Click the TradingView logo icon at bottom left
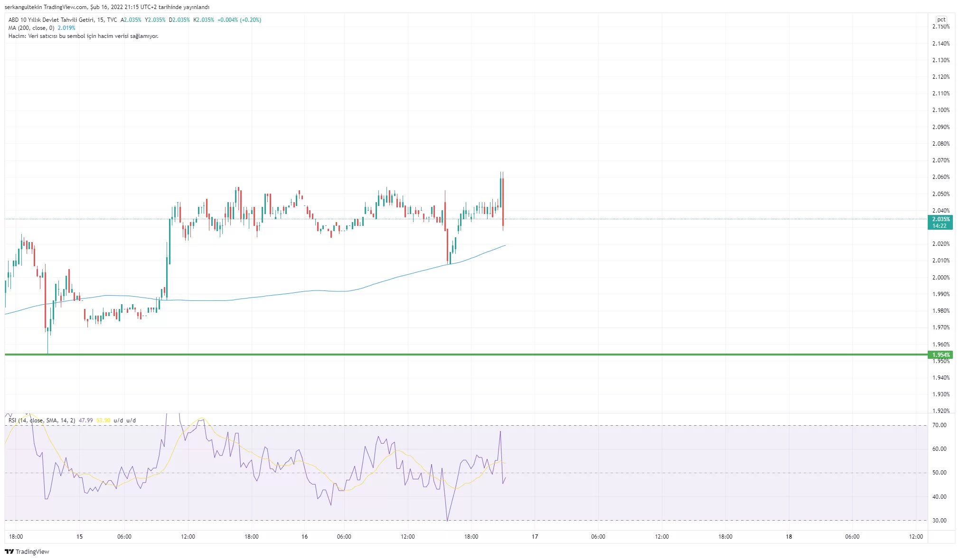 (x=9, y=551)
